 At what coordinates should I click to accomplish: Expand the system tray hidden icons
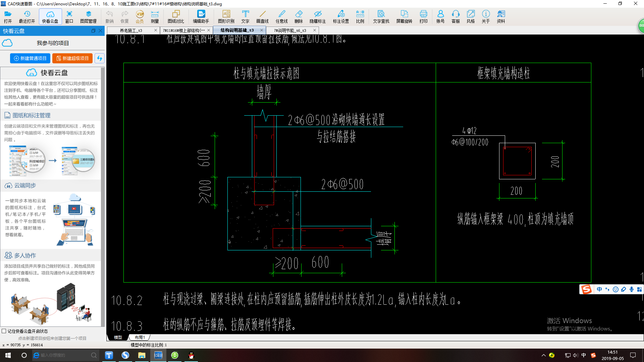543,355
